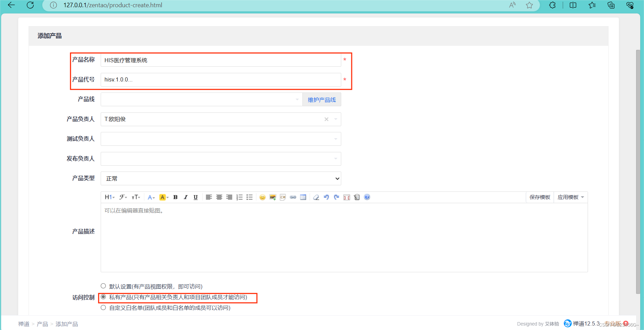Clear the 产品负责人 selection with the X
This screenshot has height=330, width=644.
point(326,119)
